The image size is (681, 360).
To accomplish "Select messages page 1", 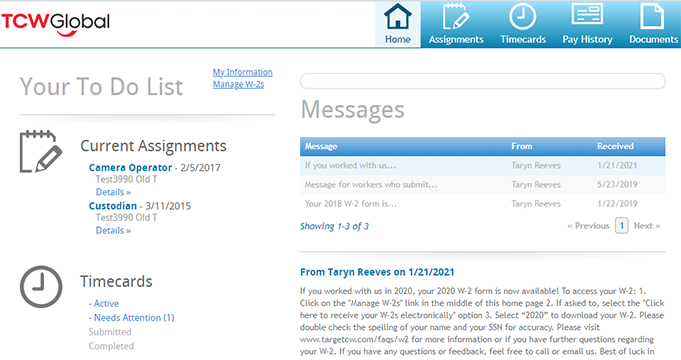I will click(x=621, y=226).
